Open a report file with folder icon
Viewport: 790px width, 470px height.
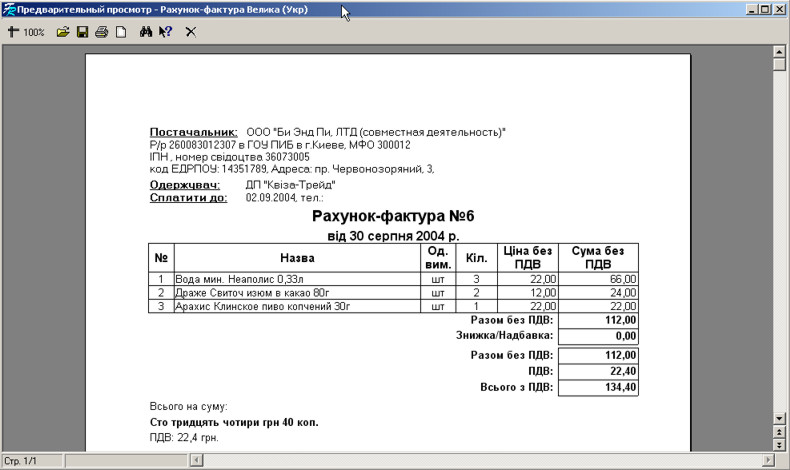[x=62, y=32]
